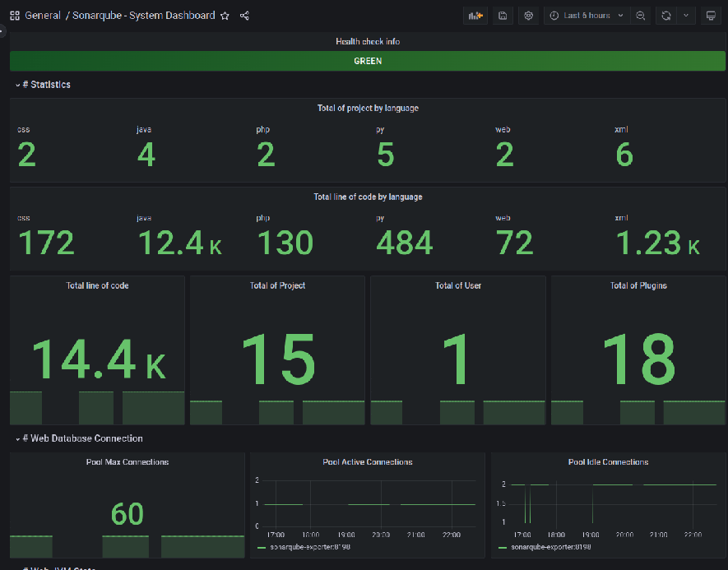
Task: Click the Pool Max Connections panel title
Action: [128, 462]
